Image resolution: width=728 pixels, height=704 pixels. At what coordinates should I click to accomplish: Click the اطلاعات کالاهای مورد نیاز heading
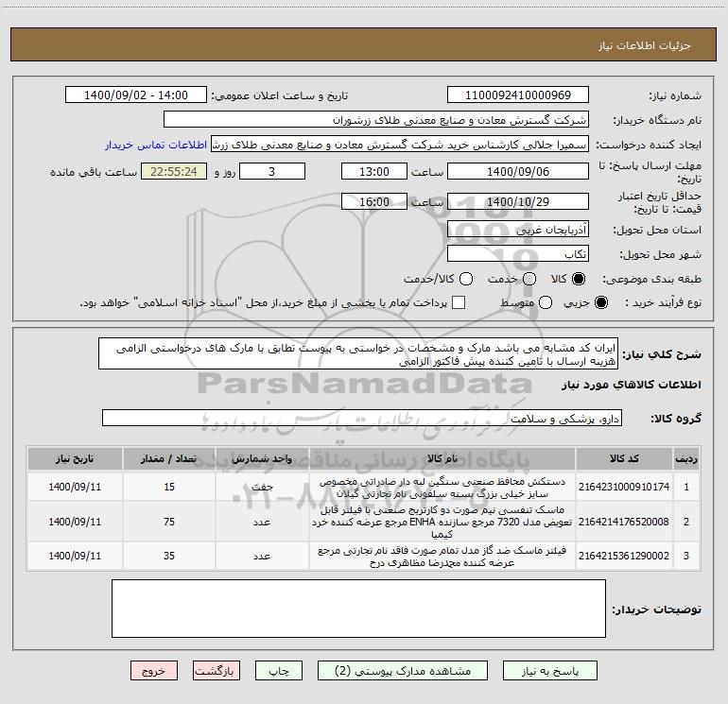pyautogui.click(x=631, y=385)
